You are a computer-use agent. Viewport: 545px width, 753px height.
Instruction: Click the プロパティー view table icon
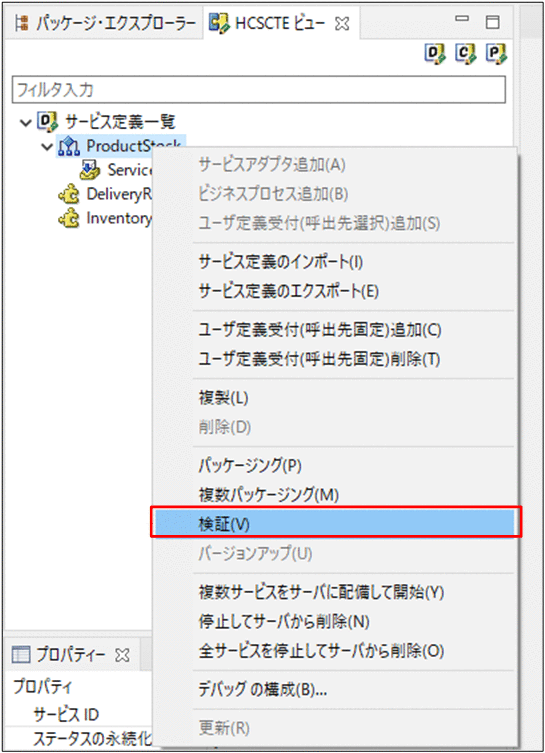click(x=21, y=655)
